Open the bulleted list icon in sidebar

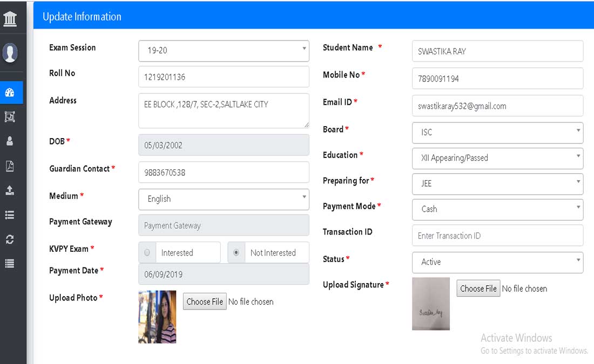pyautogui.click(x=10, y=215)
